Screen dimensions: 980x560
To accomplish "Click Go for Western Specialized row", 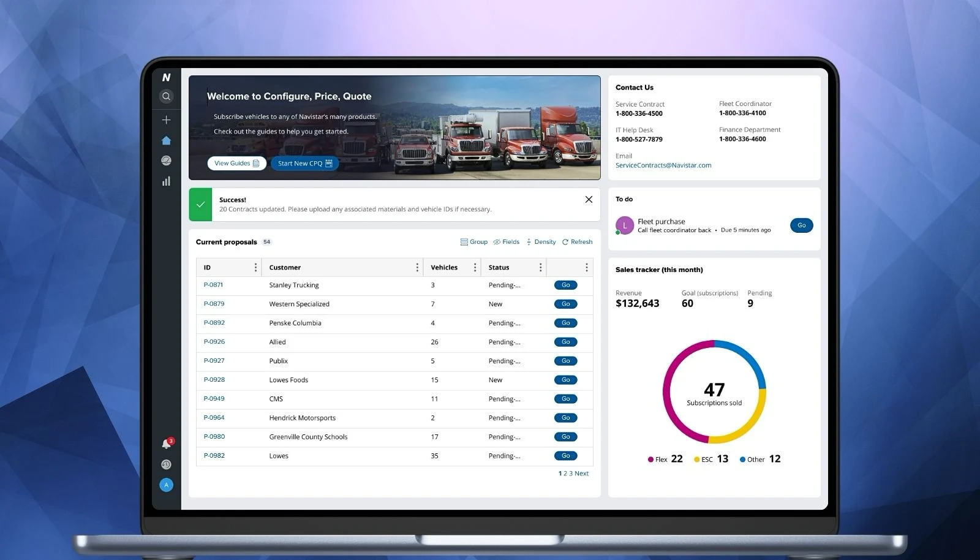I will coord(565,304).
